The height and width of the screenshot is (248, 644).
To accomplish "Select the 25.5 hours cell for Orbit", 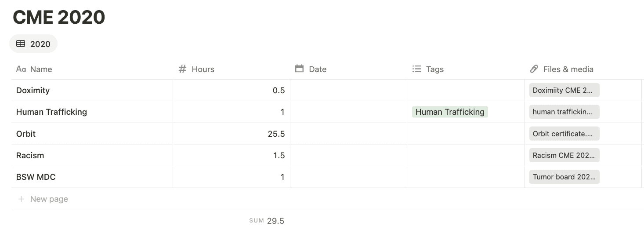I will coord(232,134).
